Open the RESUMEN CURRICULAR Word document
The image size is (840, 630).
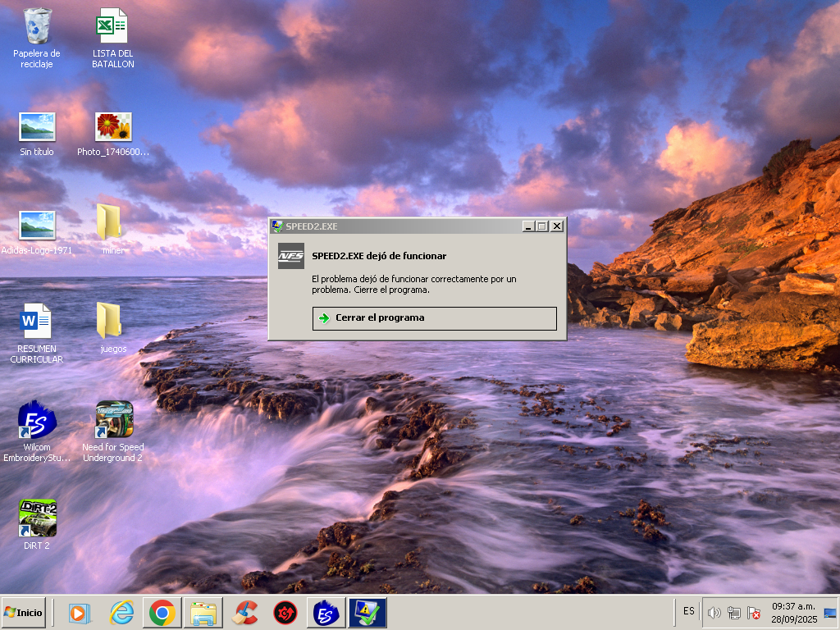tap(37, 322)
